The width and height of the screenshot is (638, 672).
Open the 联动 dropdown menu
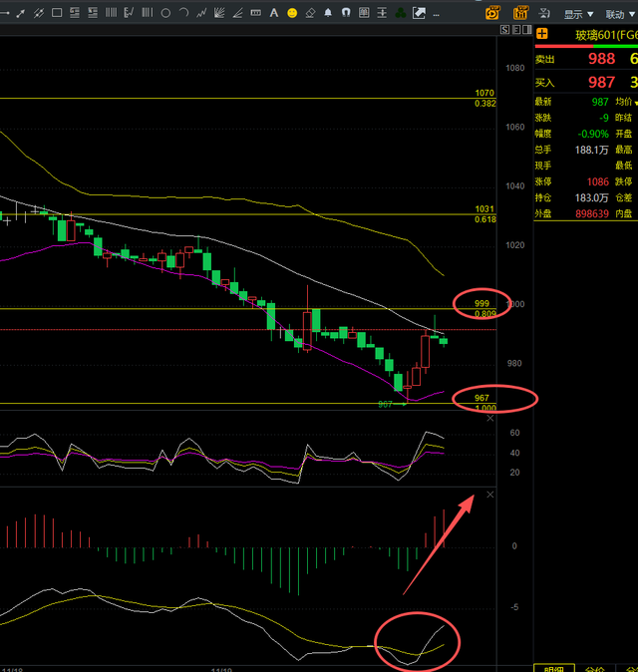(620, 15)
